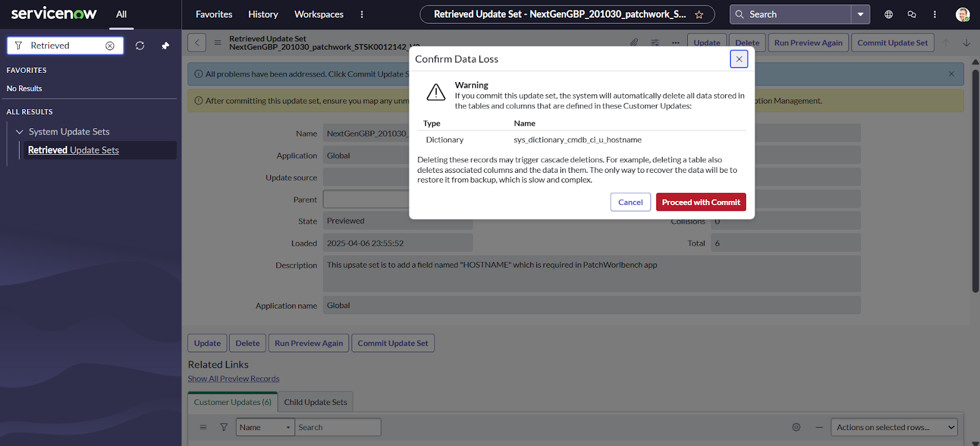Image resolution: width=980 pixels, height=446 pixels.
Task: Click the global Search field
Action: (790, 14)
